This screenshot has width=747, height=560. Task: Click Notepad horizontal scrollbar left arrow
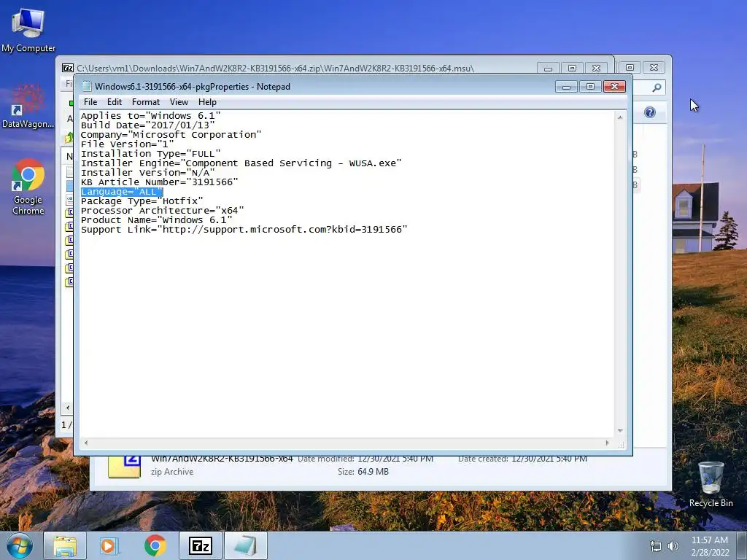[86, 443]
